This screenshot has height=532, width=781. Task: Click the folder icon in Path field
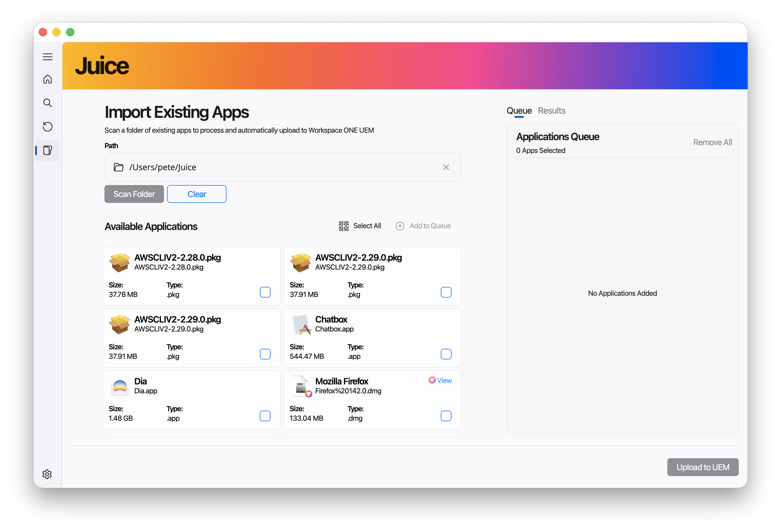(118, 167)
